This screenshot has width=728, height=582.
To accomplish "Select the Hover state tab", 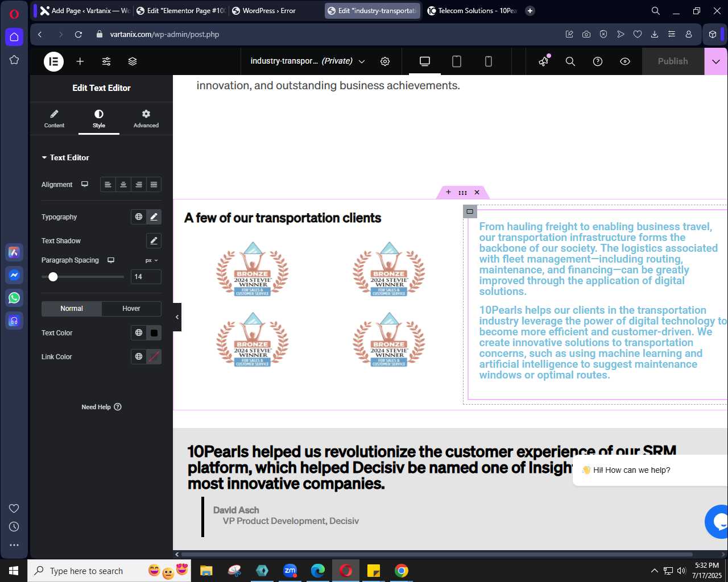I will [131, 309].
